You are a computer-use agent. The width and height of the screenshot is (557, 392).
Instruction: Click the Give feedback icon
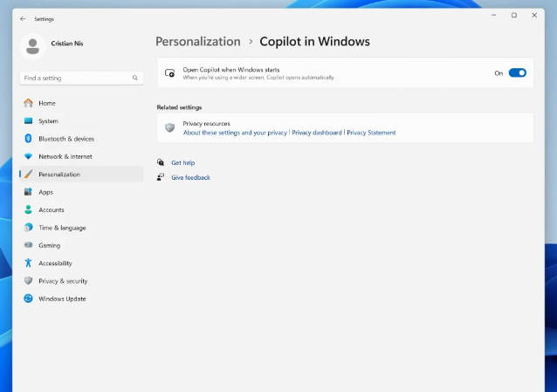coord(161,177)
